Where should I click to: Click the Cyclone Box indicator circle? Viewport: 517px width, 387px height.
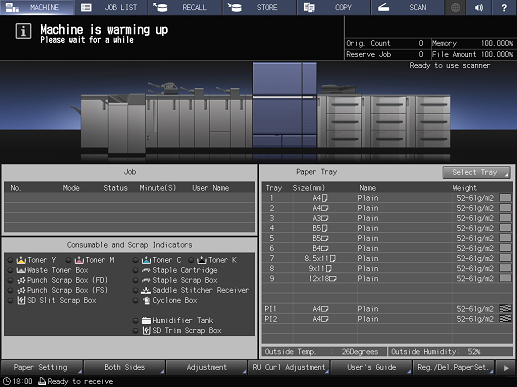[136, 300]
